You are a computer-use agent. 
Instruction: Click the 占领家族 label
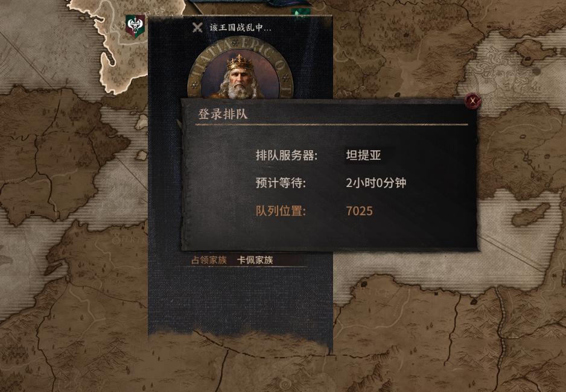[209, 260]
